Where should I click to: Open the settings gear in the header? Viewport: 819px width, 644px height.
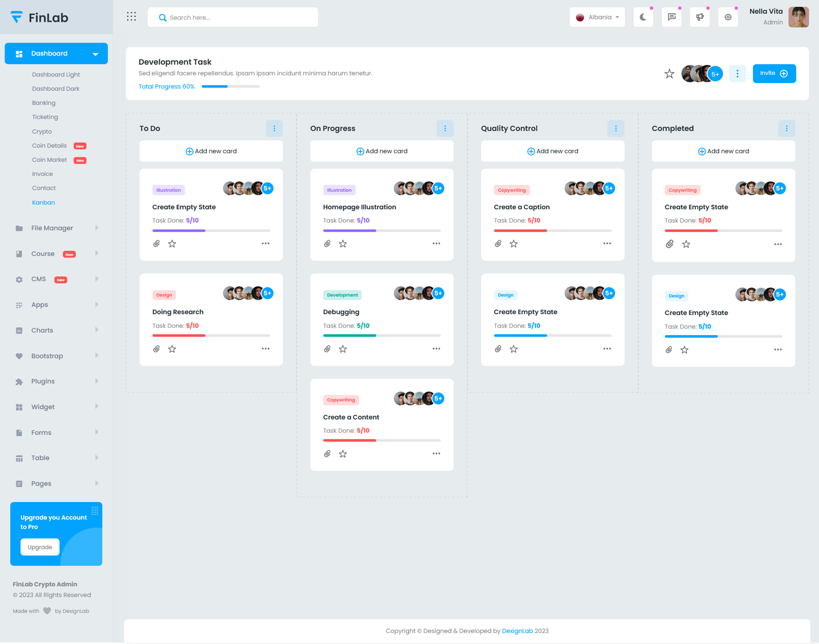728,17
